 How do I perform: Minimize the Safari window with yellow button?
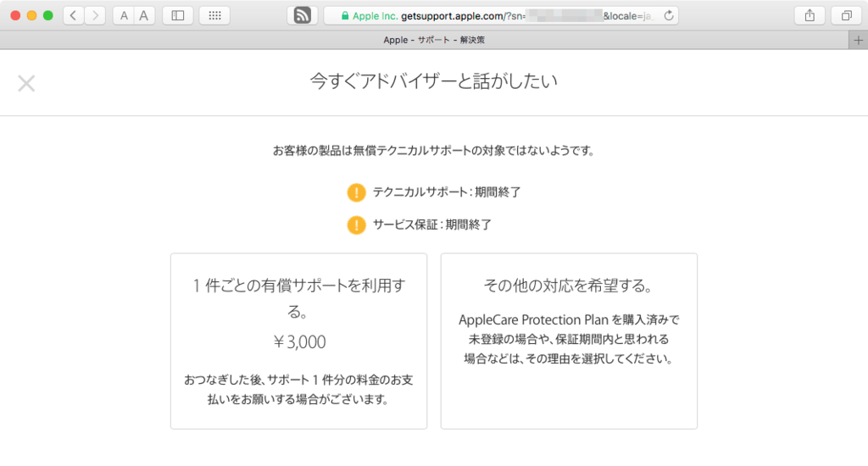tap(31, 15)
